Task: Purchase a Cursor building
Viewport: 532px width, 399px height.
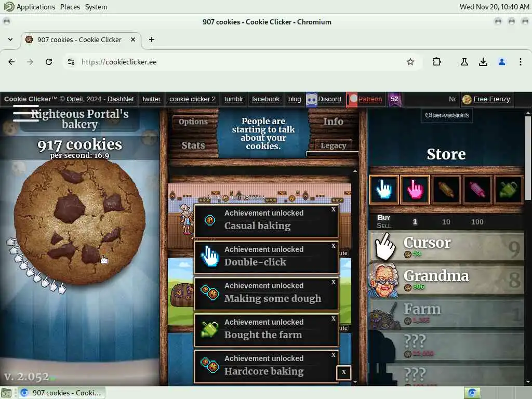Action: pyautogui.click(x=446, y=247)
